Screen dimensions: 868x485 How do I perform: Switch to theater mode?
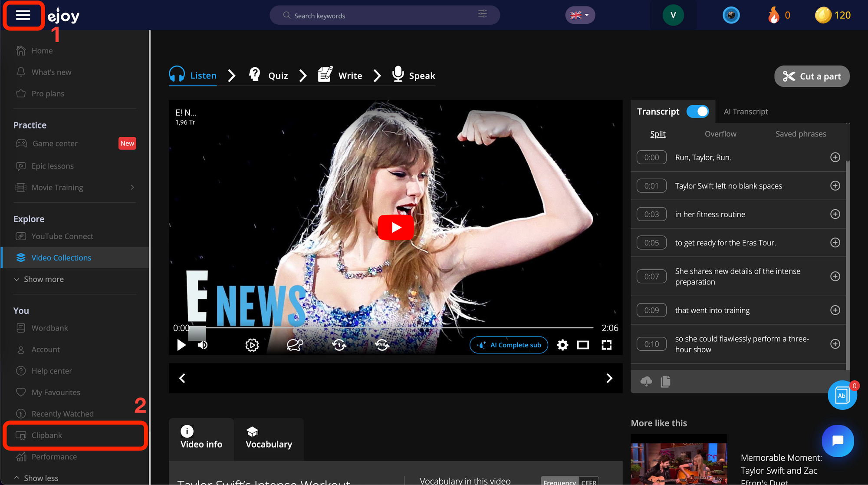point(583,345)
